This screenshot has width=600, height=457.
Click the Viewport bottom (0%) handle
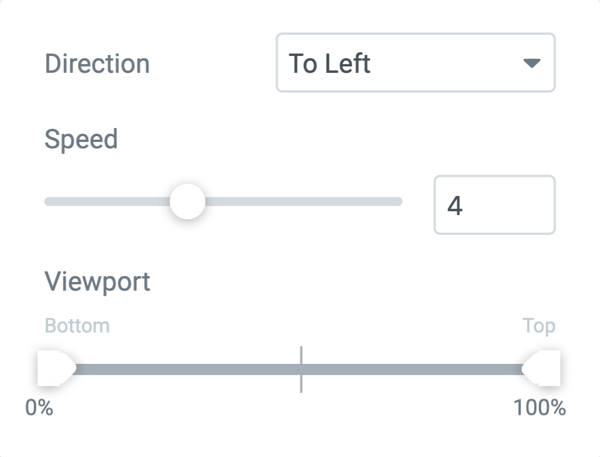[52, 369]
